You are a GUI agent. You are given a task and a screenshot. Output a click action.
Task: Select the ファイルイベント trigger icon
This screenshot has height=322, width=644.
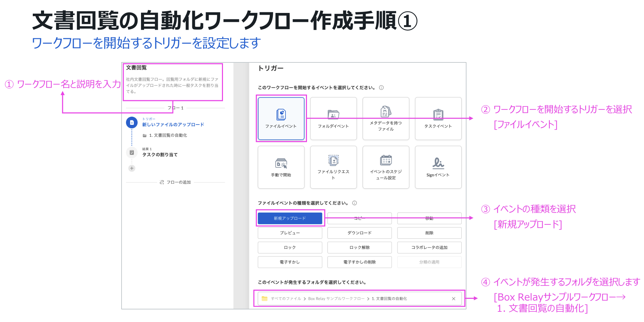pyautogui.click(x=281, y=115)
